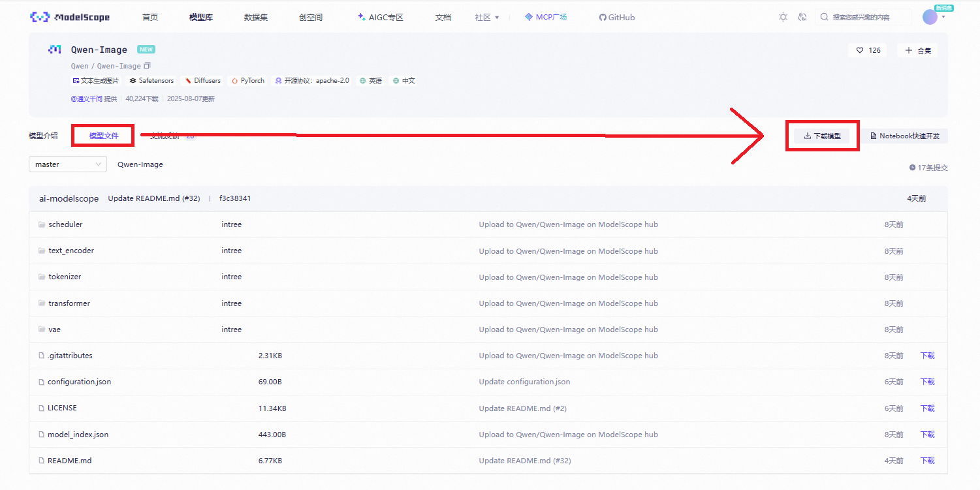Like the model with heart icon
The width and height of the screenshot is (980, 490).
tap(868, 50)
